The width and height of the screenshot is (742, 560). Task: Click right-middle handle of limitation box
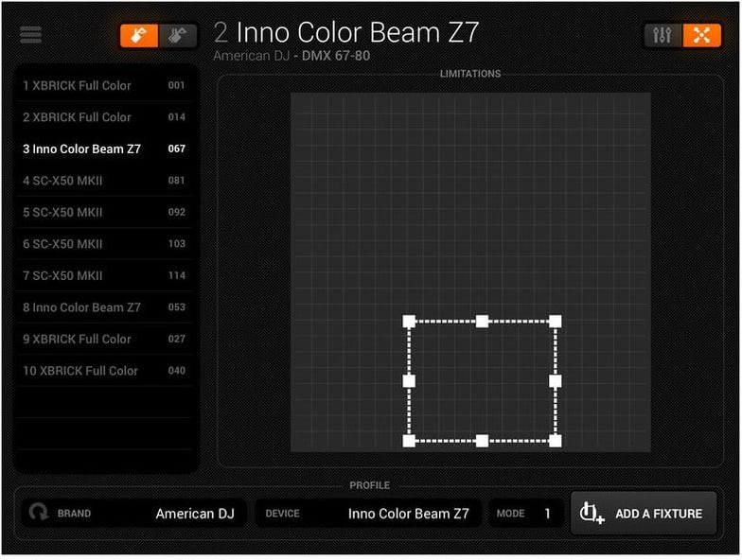click(x=555, y=381)
